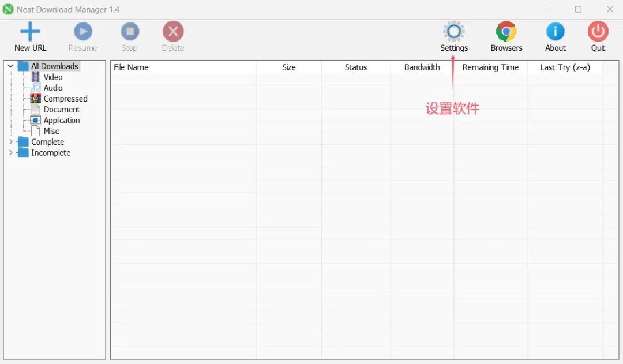The image size is (623, 364).
Task: Click the Application window icon
Action: click(x=35, y=120)
